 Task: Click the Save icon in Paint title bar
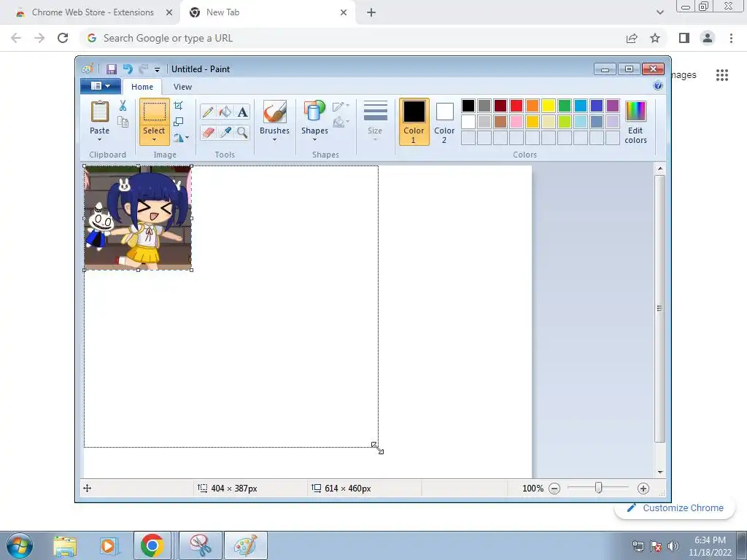(111, 69)
